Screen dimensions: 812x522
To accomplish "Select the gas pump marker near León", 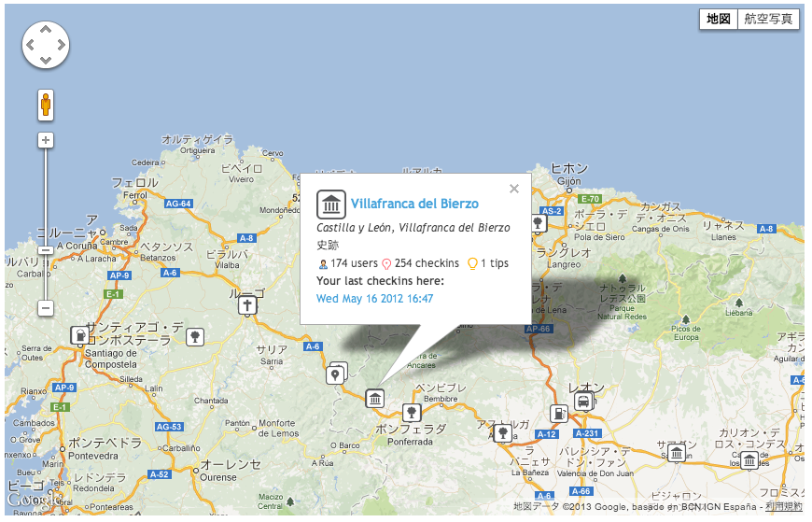I will (559, 413).
